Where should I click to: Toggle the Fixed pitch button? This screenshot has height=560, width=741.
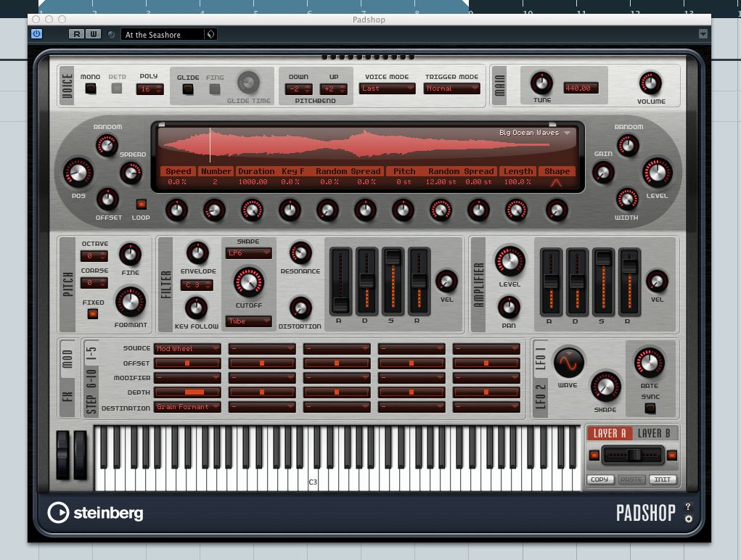[x=93, y=313]
